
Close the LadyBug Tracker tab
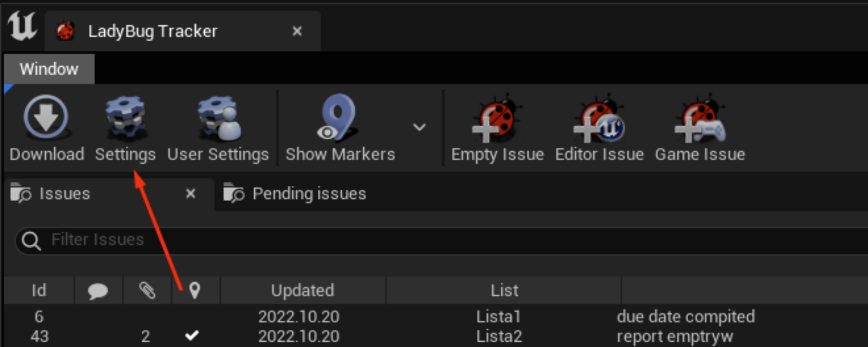tap(297, 31)
